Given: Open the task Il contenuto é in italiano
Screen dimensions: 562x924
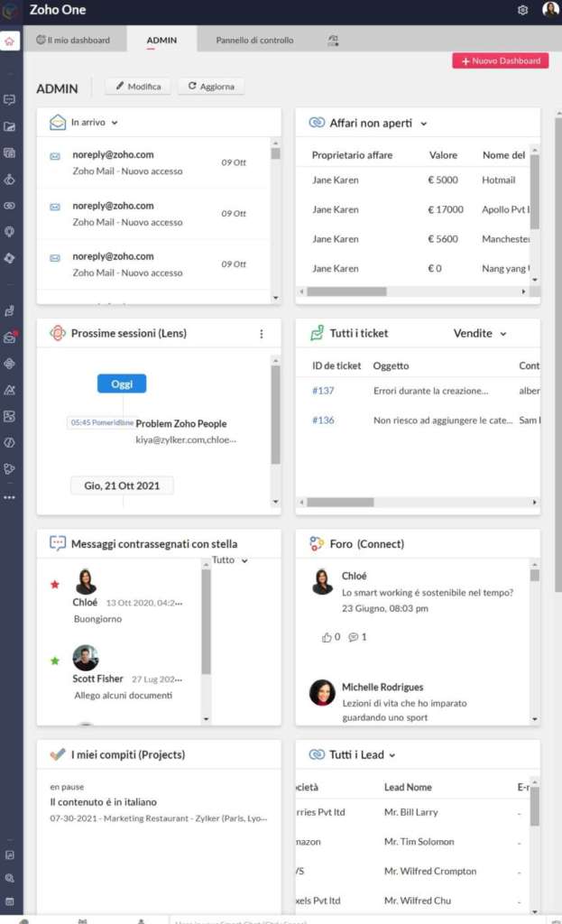Looking at the screenshot, I should 103,802.
